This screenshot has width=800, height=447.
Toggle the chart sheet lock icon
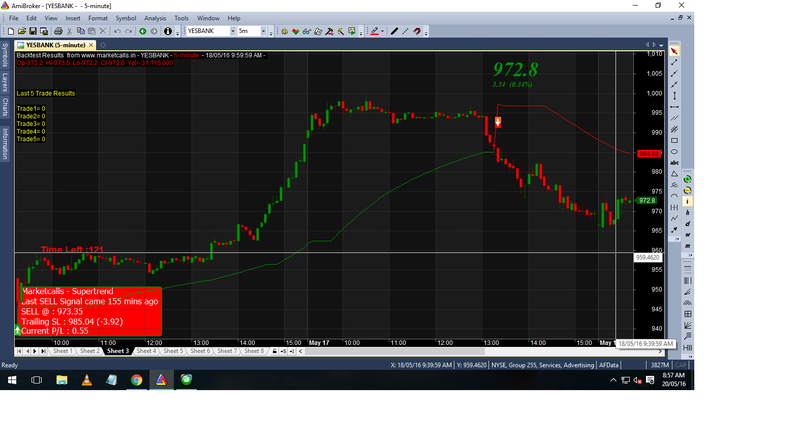coord(274,351)
